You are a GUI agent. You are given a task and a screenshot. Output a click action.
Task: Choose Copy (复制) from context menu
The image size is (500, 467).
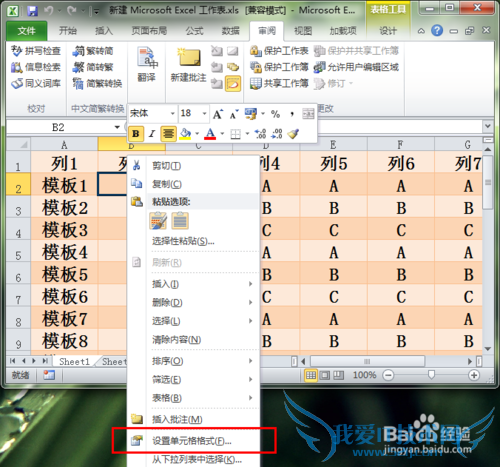[193, 184]
